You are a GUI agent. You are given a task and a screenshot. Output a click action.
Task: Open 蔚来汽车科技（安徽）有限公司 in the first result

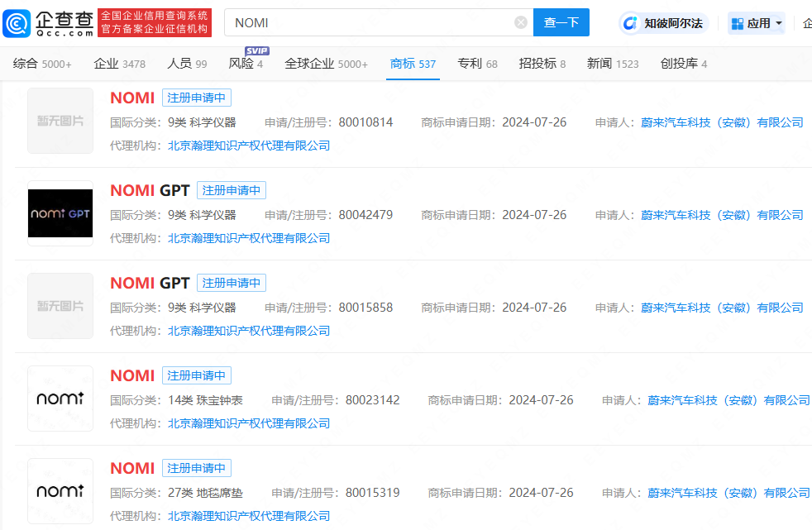724,122
